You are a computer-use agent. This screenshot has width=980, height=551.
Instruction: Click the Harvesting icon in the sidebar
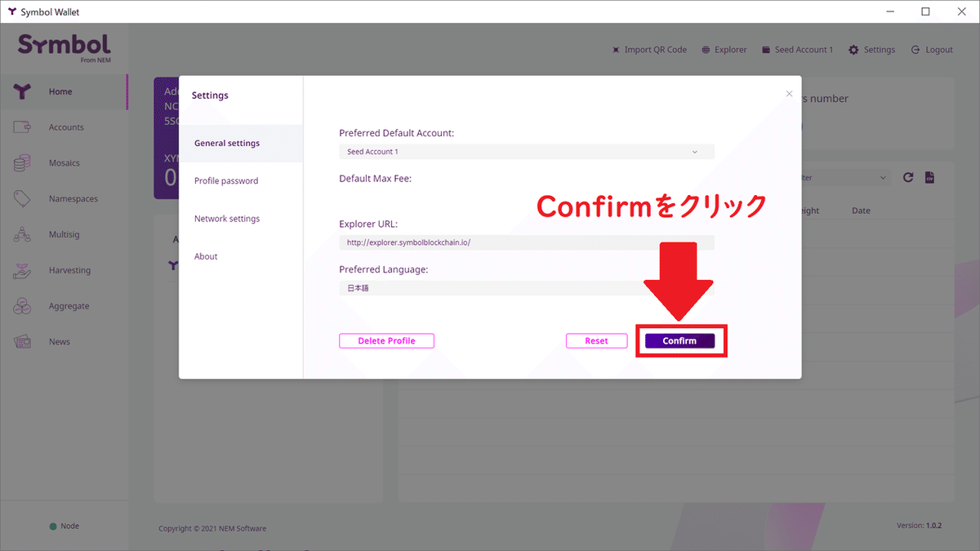[23, 270]
